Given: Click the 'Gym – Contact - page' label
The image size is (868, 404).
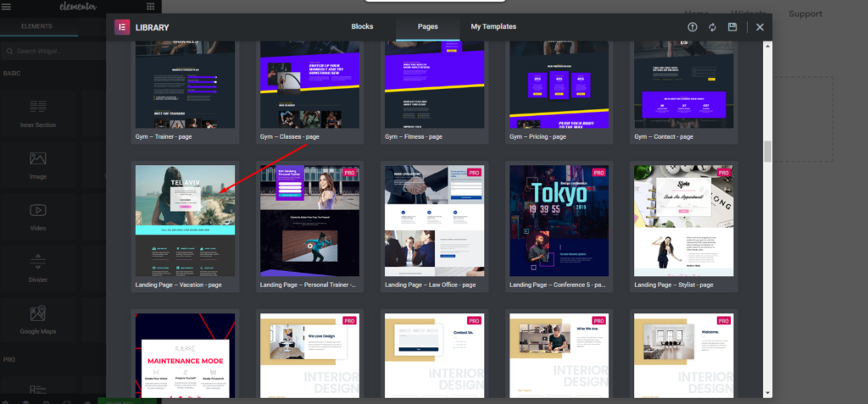Looking at the screenshot, I should point(664,136).
